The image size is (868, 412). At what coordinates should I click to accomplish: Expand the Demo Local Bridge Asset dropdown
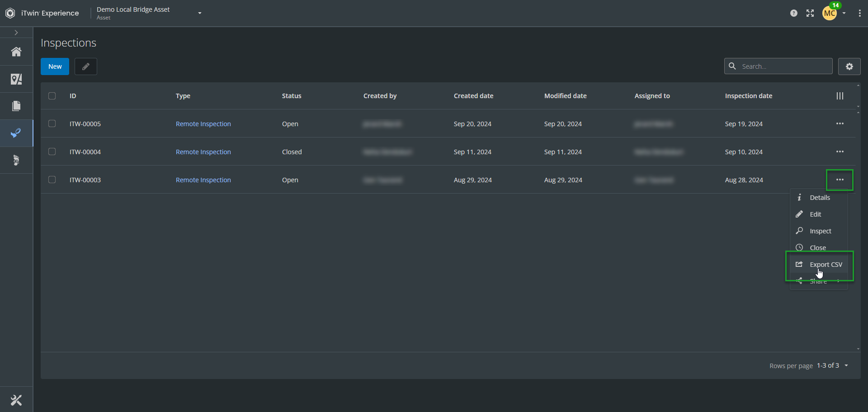199,13
